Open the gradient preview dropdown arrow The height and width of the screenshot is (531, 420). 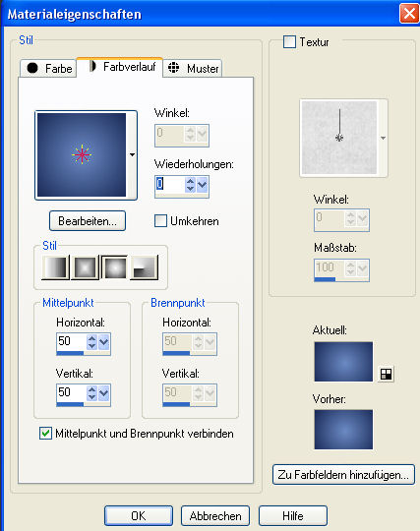[x=133, y=154]
